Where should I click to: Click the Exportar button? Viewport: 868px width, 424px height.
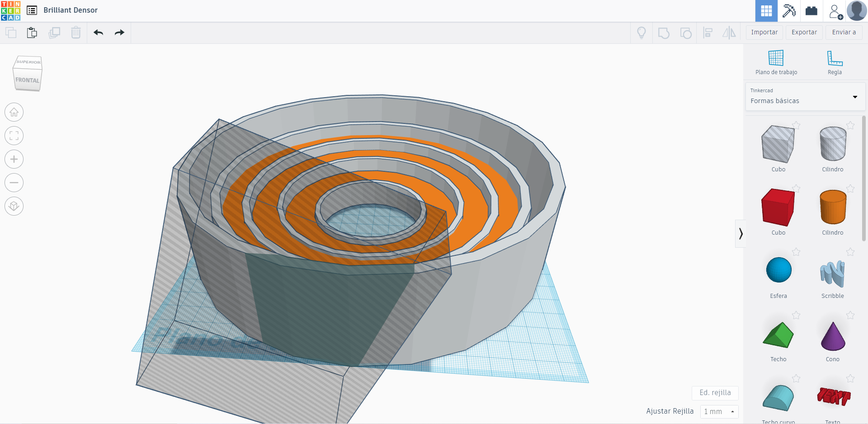[x=804, y=33]
